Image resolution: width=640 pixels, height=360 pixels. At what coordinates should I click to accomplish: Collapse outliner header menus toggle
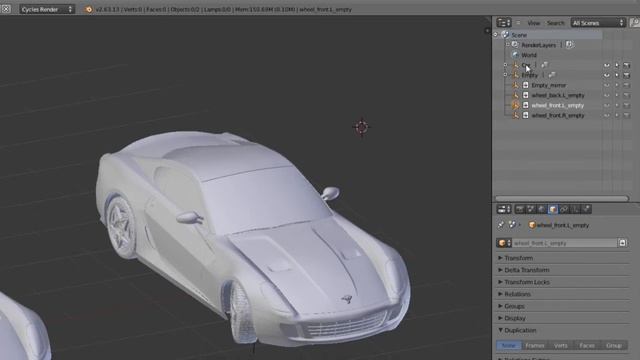point(518,23)
